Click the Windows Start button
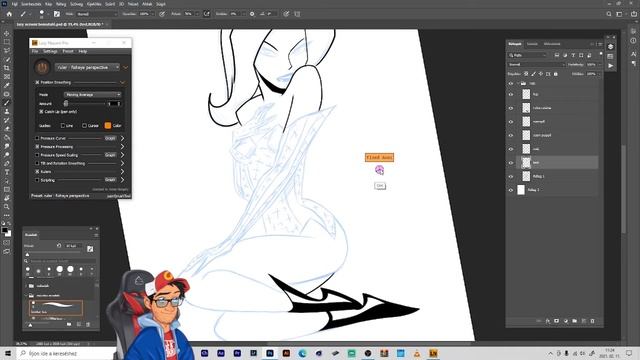Image resolution: width=640 pixels, height=360 pixels. pyautogui.click(x=8, y=353)
